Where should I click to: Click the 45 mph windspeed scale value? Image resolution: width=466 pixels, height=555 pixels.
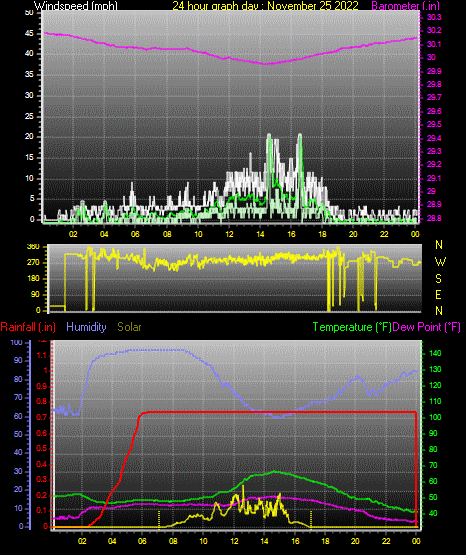(29, 34)
